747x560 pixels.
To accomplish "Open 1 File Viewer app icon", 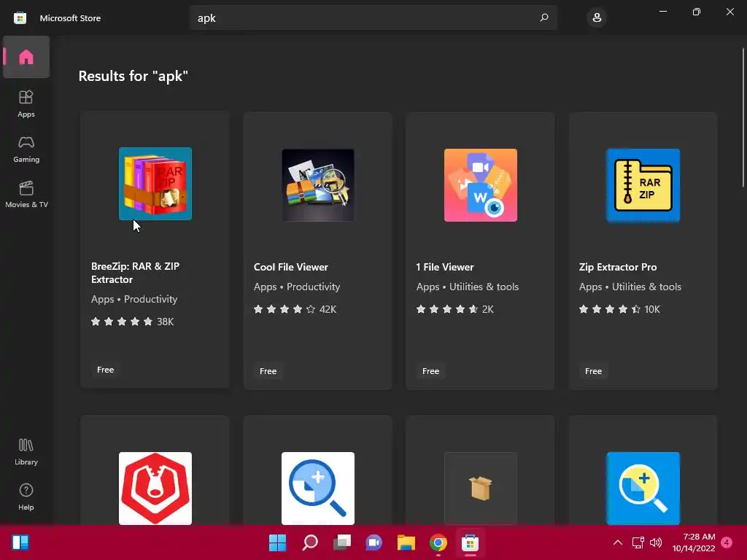I will click(481, 184).
